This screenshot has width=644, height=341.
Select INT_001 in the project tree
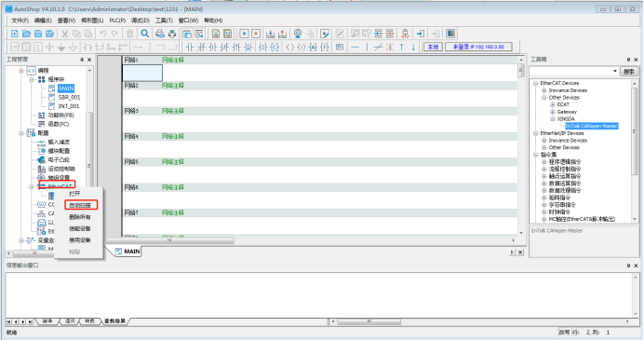point(69,106)
